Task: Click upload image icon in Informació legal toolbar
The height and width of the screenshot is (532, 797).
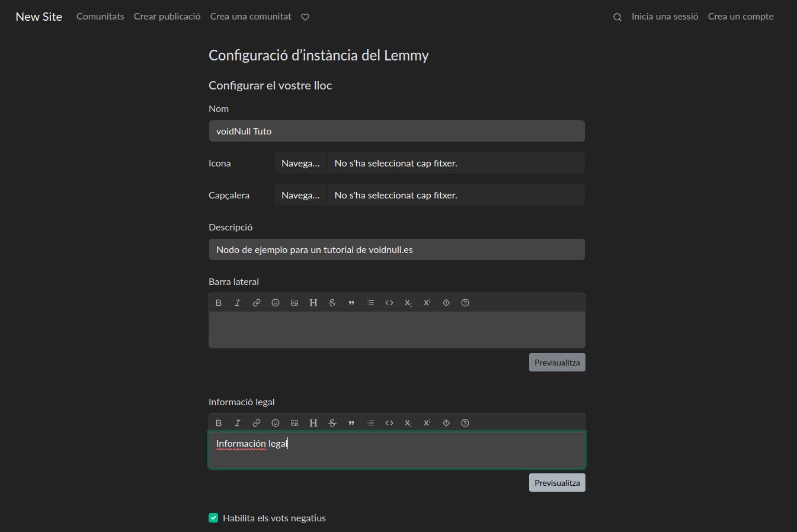Action: pos(295,423)
